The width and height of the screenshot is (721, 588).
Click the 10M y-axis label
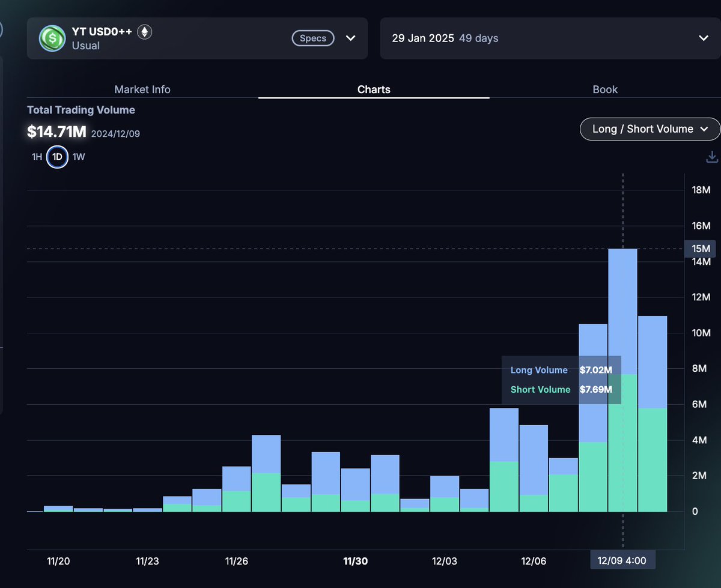(702, 333)
